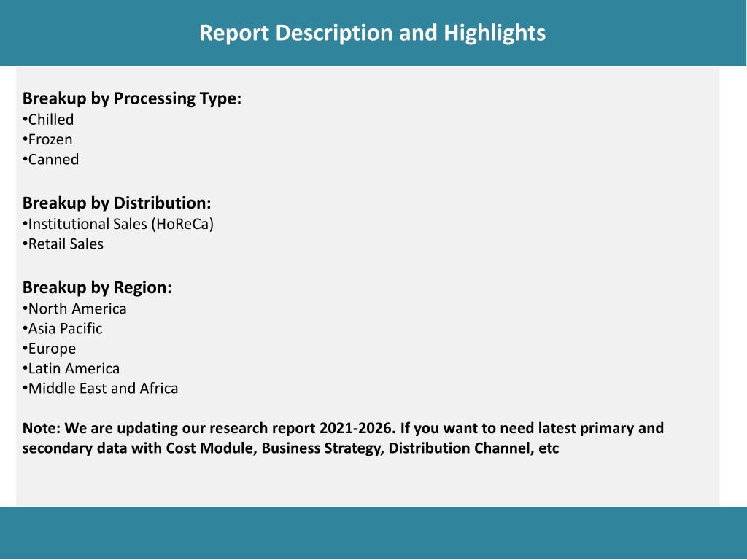
Task: Click 'Middle East and Africa' bullet item
Action: tap(100, 389)
